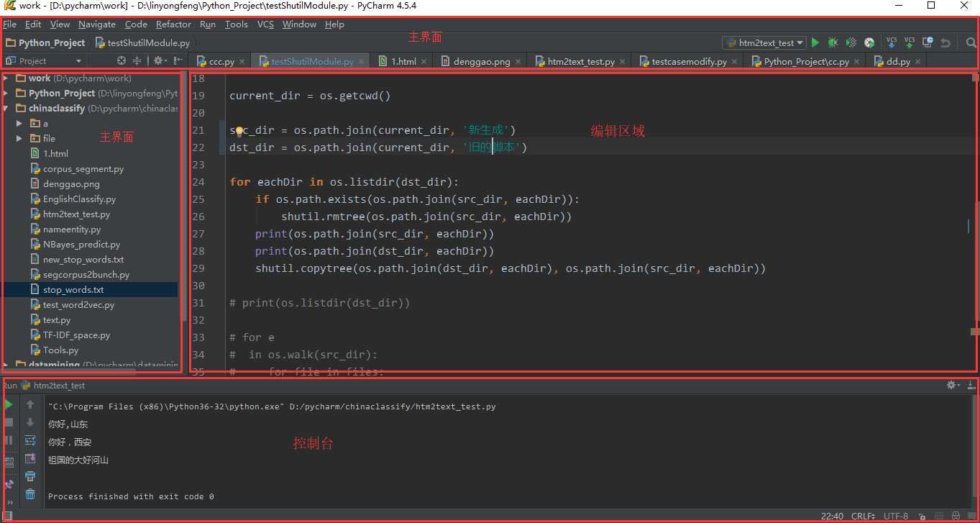Hide the Project tool window
Viewport: 980px width, 523px height.
pyautogui.click(x=178, y=61)
